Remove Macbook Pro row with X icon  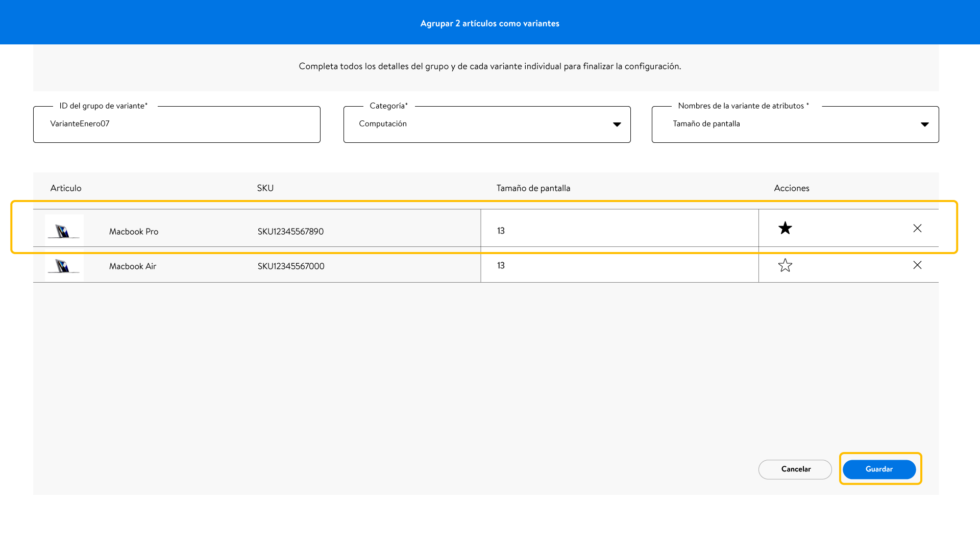tap(917, 228)
